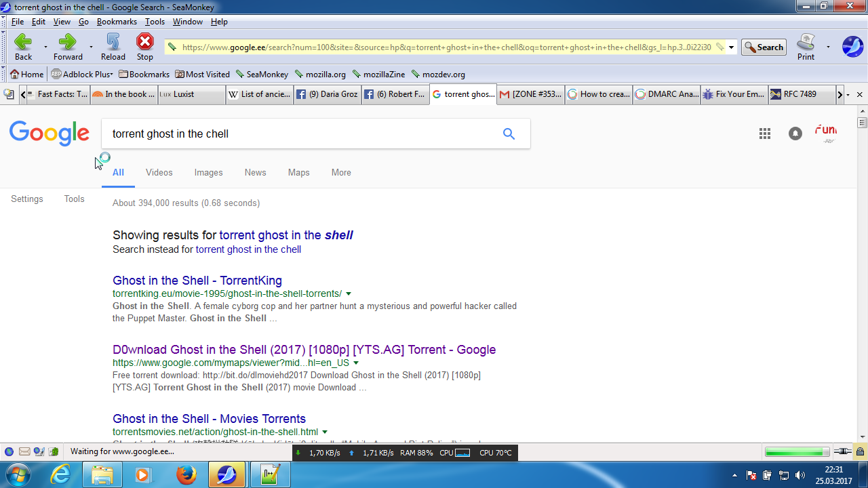Screen dimensions: 868x488
Task: Switch to the 'DMARC Ana...' tab
Action: [x=666, y=94]
